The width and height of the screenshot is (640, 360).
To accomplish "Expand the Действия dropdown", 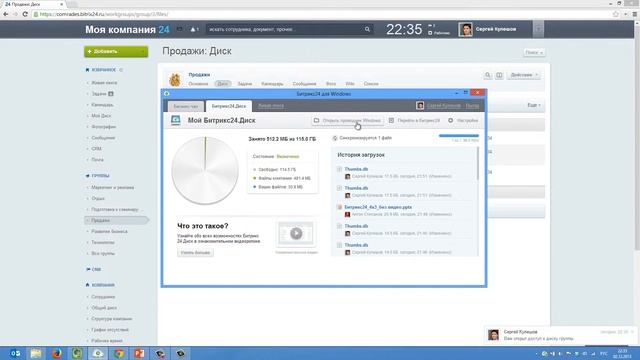I will pyautogui.click(x=537, y=75).
